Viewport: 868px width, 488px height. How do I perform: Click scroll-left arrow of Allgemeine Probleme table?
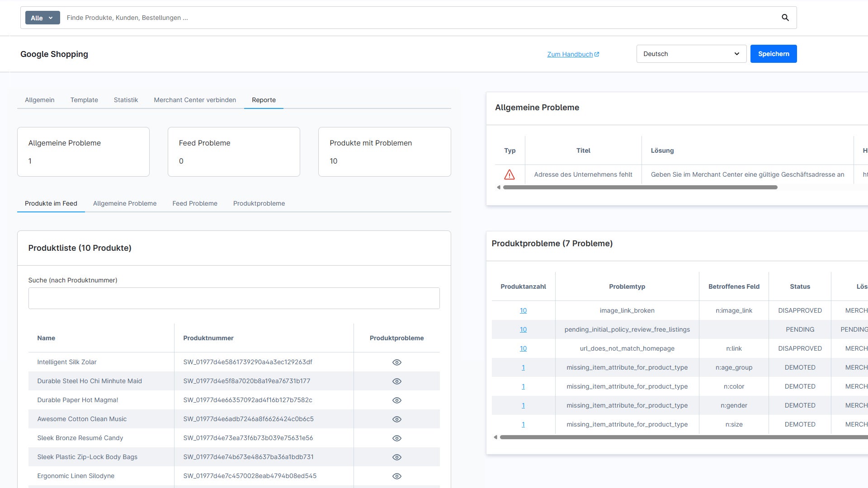(499, 187)
